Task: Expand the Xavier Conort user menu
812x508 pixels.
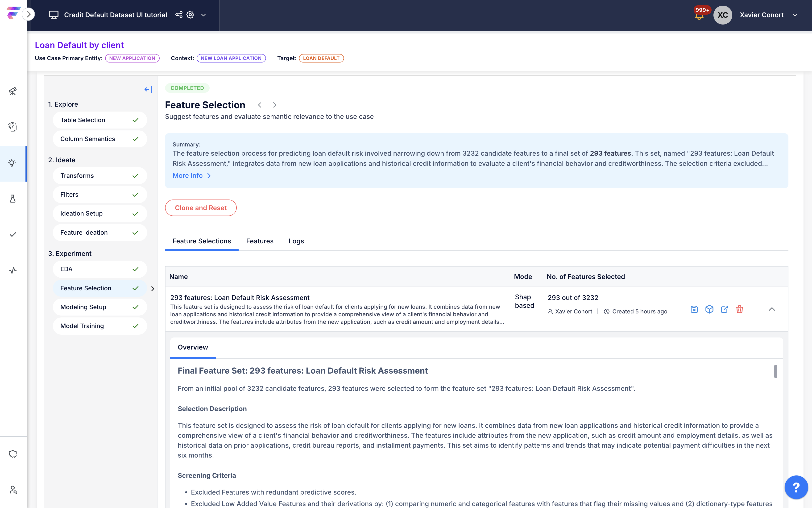Action: (x=795, y=15)
